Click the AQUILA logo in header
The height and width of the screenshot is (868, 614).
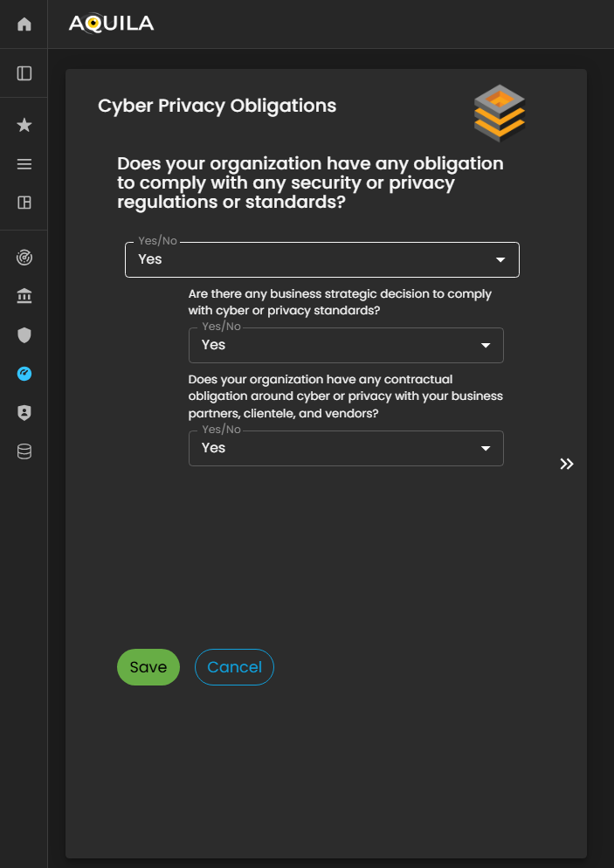pyautogui.click(x=111, y=24)
